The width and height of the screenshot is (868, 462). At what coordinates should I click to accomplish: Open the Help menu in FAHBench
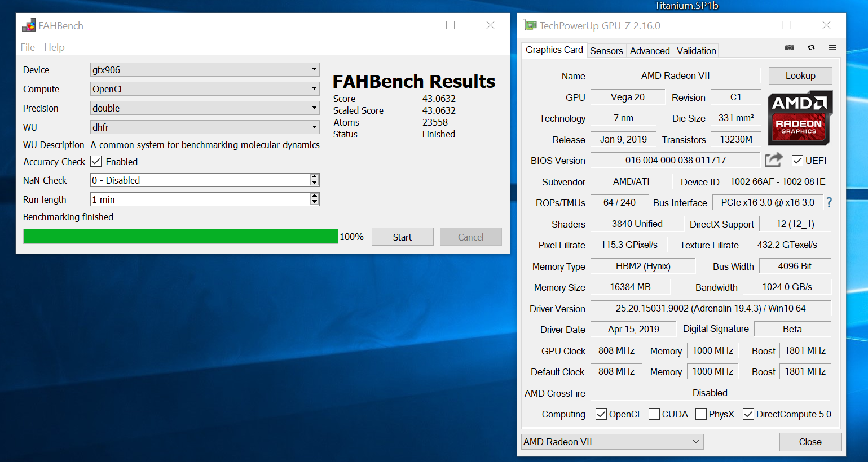point(54,47)
